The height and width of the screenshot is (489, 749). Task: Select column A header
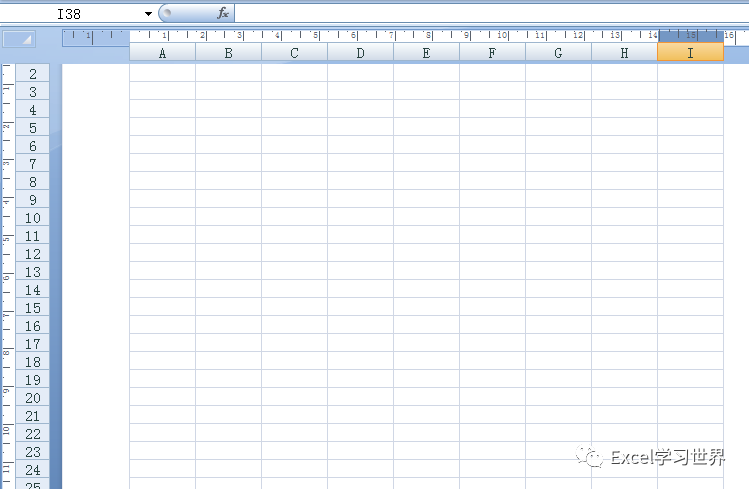click(x=162, y=53)
